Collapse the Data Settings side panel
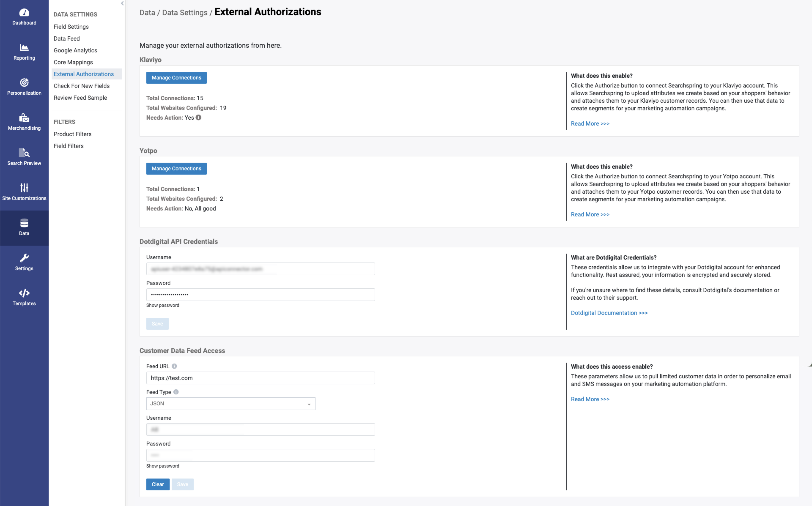This screenshot has height=506, width=812. coord(122,3)
